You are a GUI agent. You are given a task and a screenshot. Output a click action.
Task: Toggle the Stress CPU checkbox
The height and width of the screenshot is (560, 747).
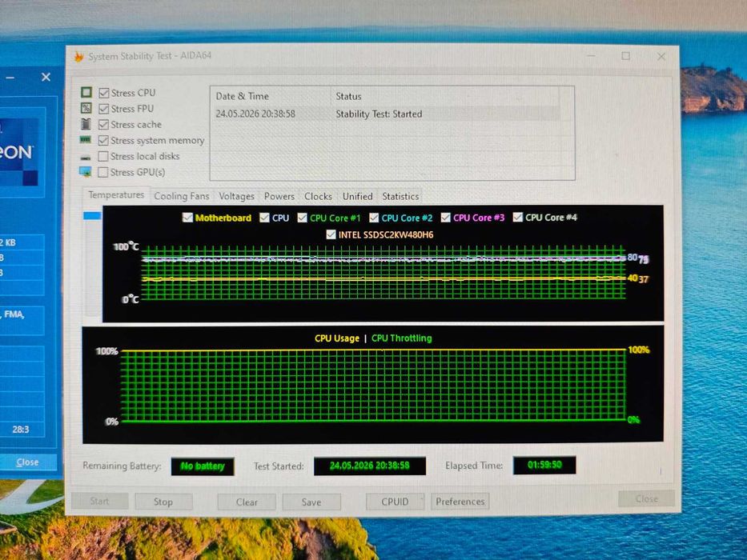coord(103,93)
